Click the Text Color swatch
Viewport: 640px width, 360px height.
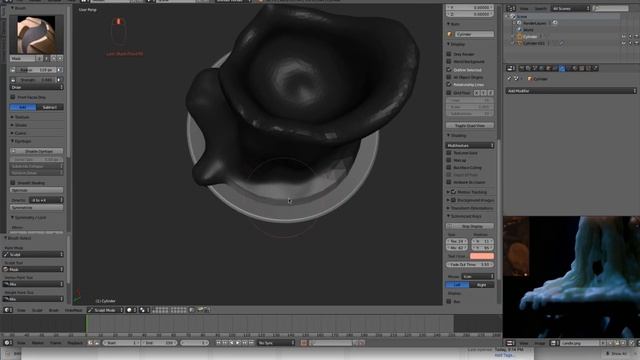click(482, 256)
